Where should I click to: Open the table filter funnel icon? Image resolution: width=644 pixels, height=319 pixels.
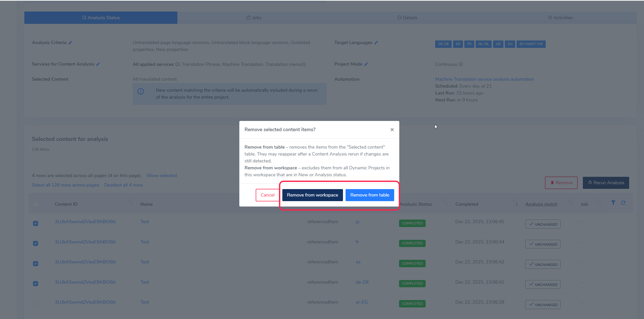pyautogui.click(x=613, y=203)
